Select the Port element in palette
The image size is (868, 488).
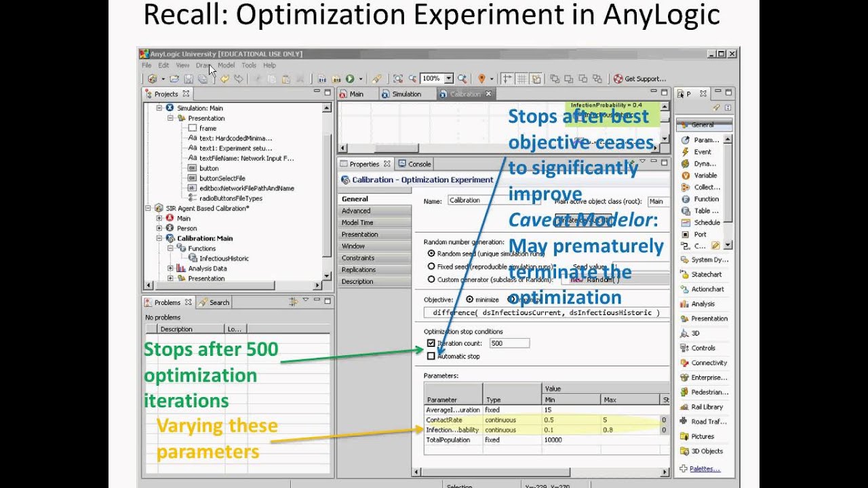(x=694, y=235)
